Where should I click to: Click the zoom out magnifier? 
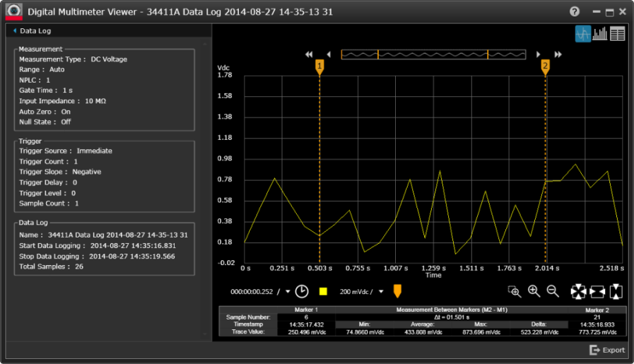click(x=553, y=291)
